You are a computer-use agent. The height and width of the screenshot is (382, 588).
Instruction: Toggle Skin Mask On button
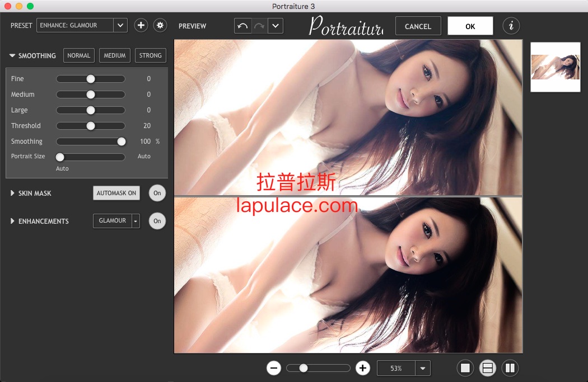(157, 193)
